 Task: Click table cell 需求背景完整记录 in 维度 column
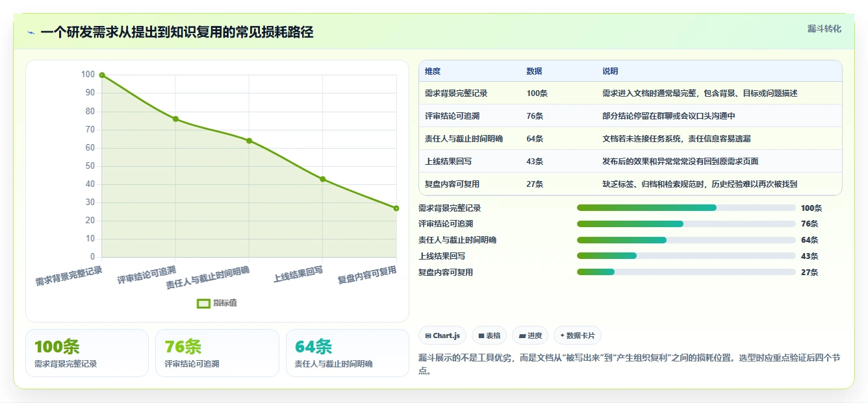click(456, 93)
